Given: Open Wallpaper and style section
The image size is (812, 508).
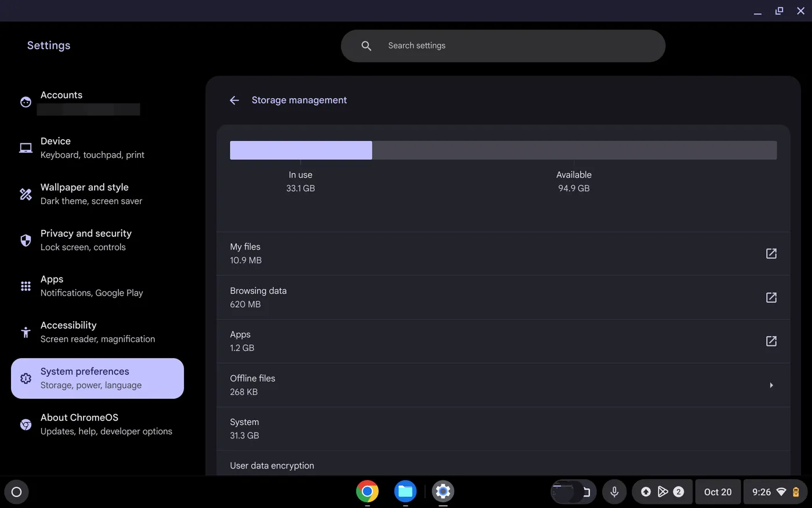Looking at the screenshot, I should coord(97,194).
